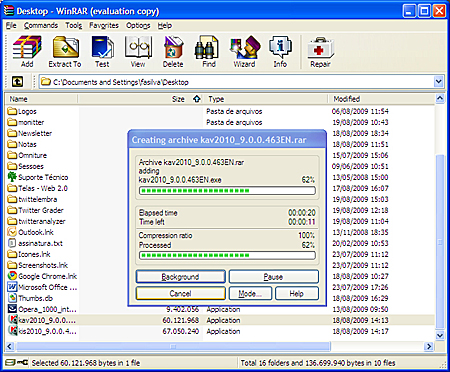Pause the archive creation
450x372 pixels.
(273, 276)
